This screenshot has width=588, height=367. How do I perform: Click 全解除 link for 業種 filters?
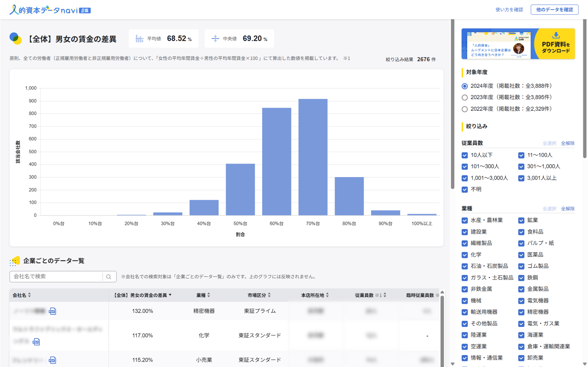pos(568,208)
